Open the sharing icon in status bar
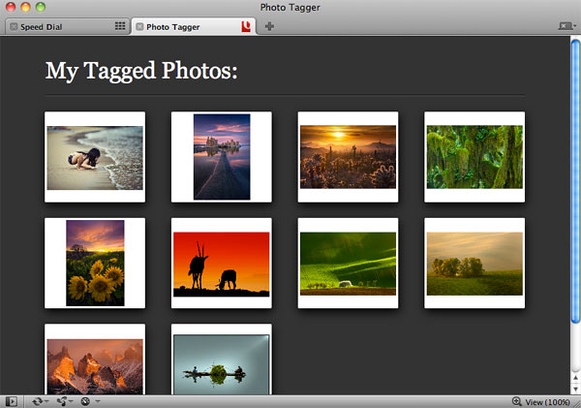 pyautogui.click(x=62, y=401)
